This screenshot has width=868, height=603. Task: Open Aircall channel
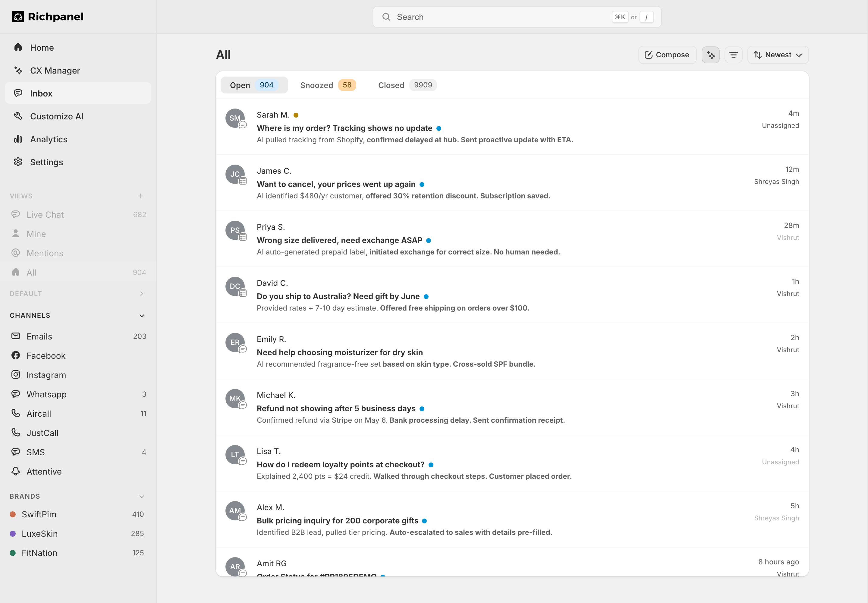[78, 413]
